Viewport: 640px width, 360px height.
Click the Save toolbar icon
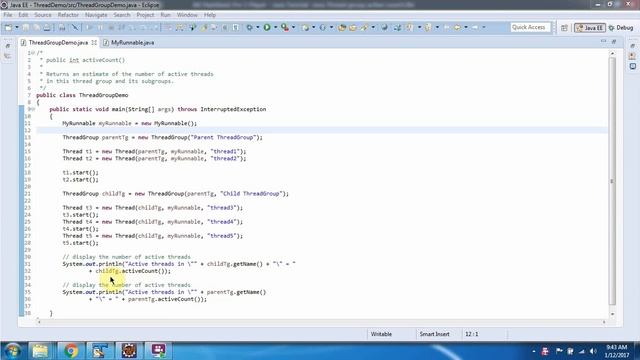coord(26,27)
